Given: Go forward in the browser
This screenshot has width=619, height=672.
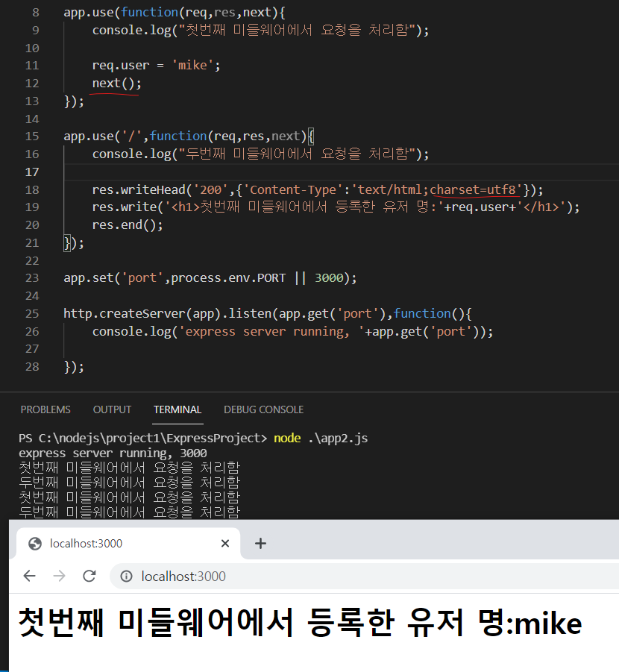Looking at the screenshot, I should [x=59, y=576].
